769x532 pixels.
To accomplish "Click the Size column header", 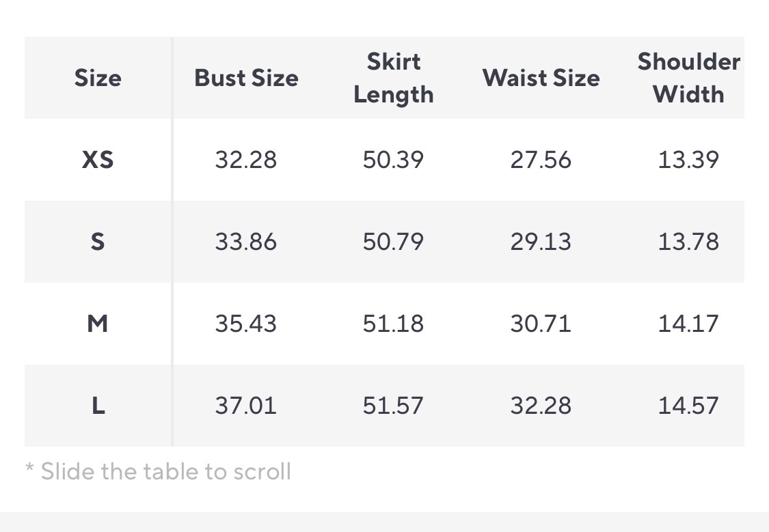I will click(98, 78).
